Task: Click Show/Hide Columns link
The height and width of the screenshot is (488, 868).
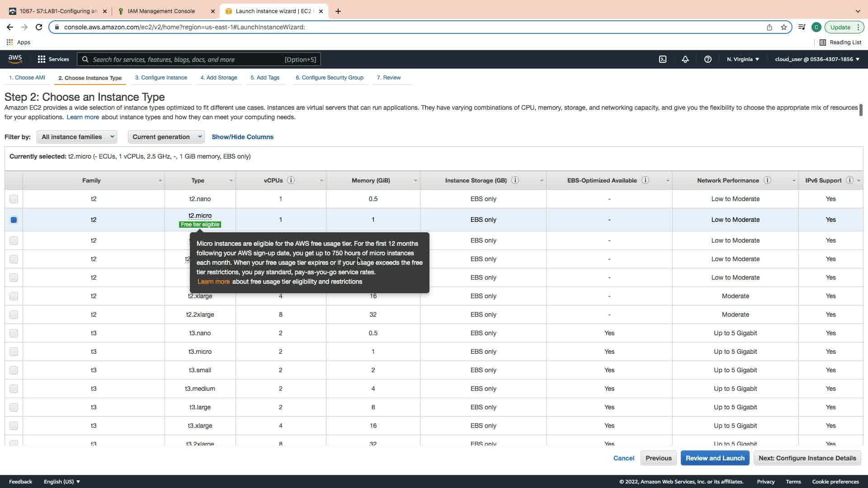Action: click(x=242, y=137)
